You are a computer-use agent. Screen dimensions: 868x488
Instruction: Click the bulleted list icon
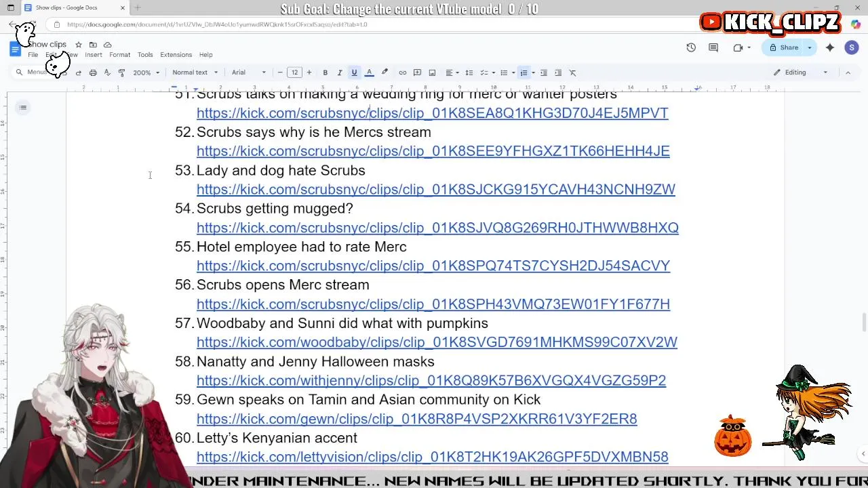coord(503,73)
